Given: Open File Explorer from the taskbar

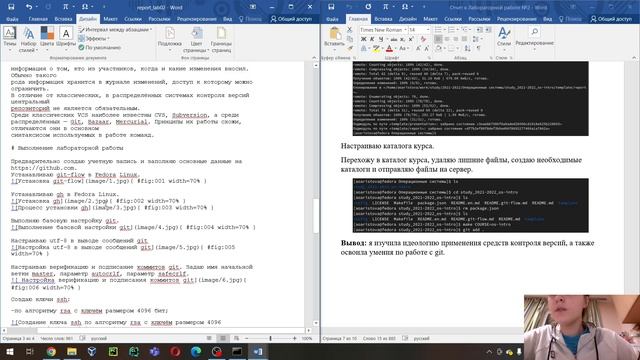Looking at the screenshot, I should pyautogui.click(x=72, y=351).
